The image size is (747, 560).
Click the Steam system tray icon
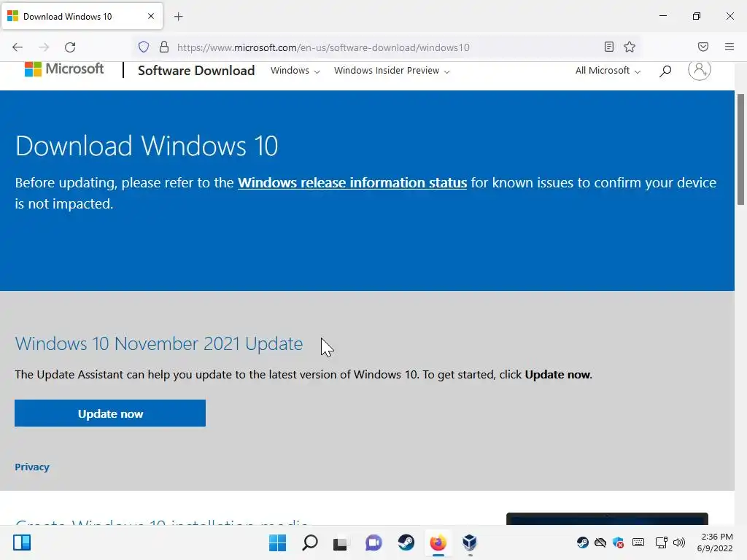click(x=582, y=542)
